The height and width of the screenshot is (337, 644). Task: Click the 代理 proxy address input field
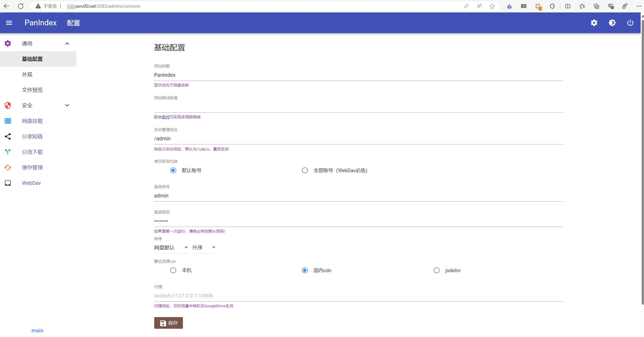point(358,296)
